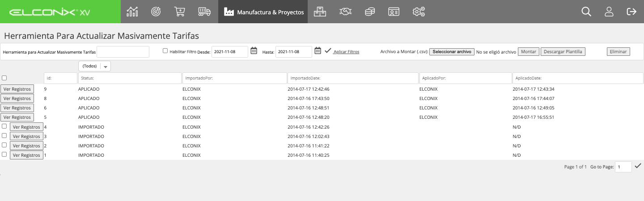
Task: Open the inventory boxes module icon
Action: click(320, 12)
